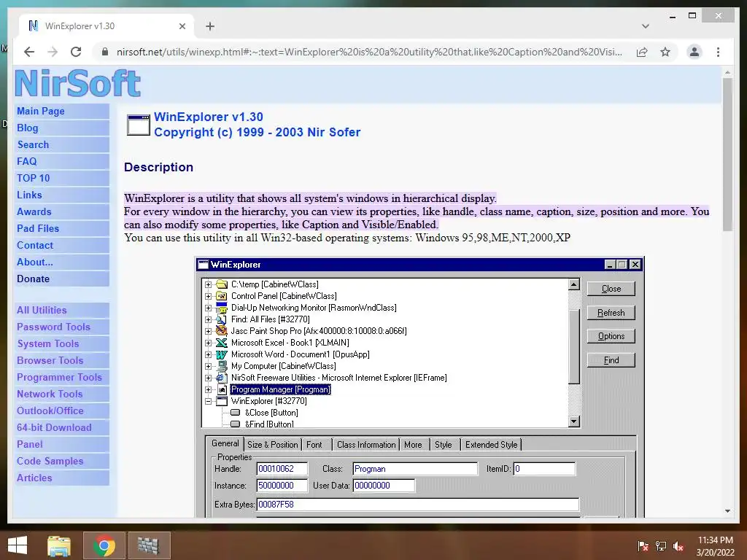Click the Jasc Paint Shop Pro icon
This screenshot has height=560, width=747.
pos(222,331)
